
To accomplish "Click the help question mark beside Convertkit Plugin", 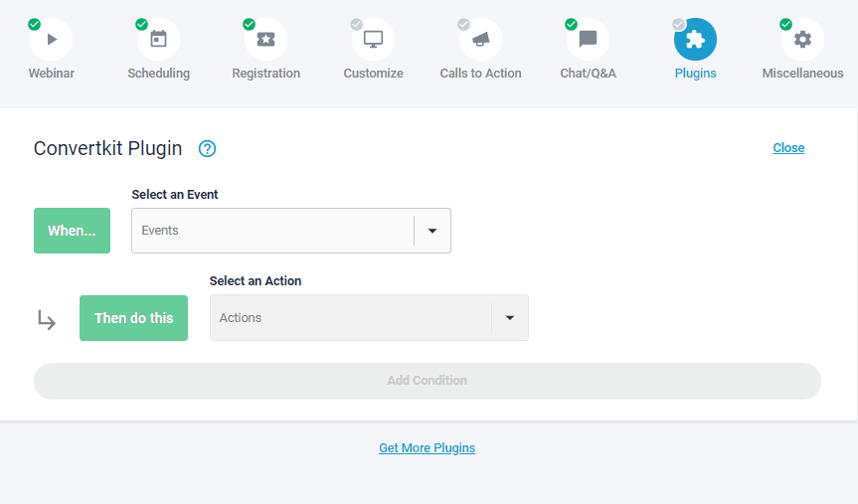I will [207, 148].
